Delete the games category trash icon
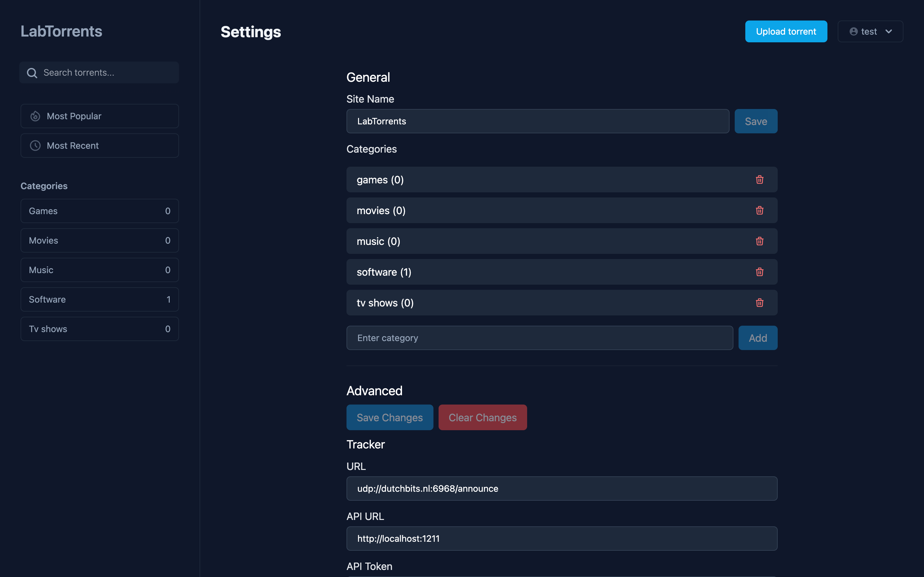Image resolution: width=924 pixels, height=577 pixels. tap(759, 180)
